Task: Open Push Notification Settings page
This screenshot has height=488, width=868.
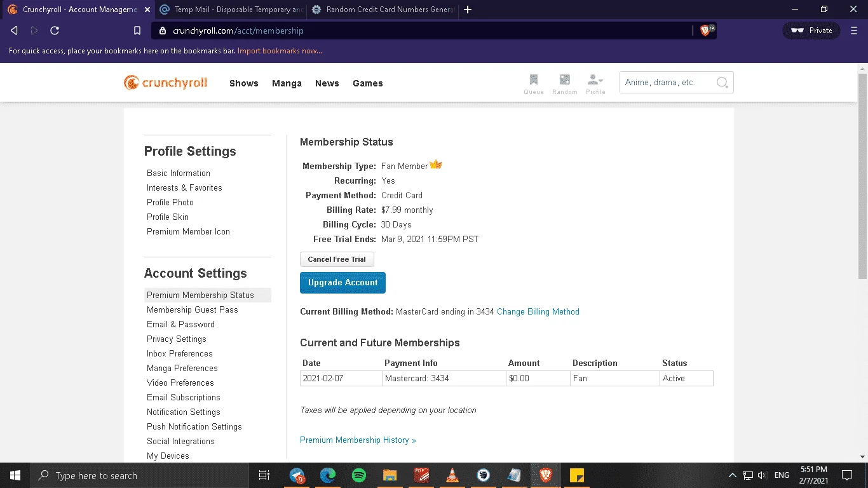Action: (x=194, y=426)
